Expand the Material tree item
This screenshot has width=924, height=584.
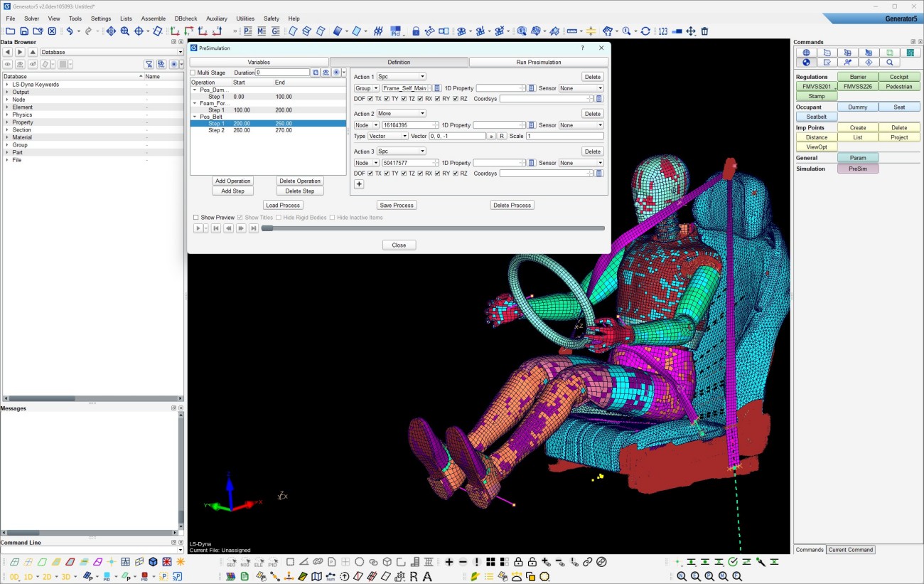7,137
